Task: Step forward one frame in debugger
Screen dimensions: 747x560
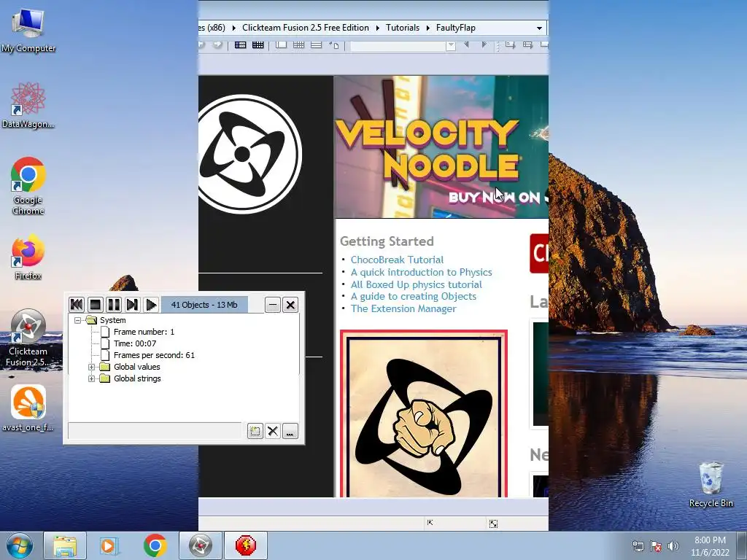Action: click(132, 305)
